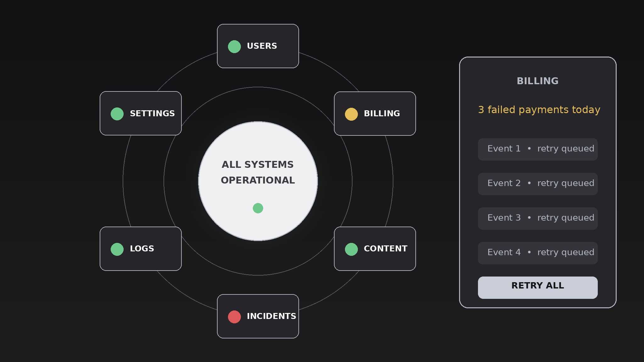Click the red status dot beside INCIDENTS

click(x=234, y=317)
